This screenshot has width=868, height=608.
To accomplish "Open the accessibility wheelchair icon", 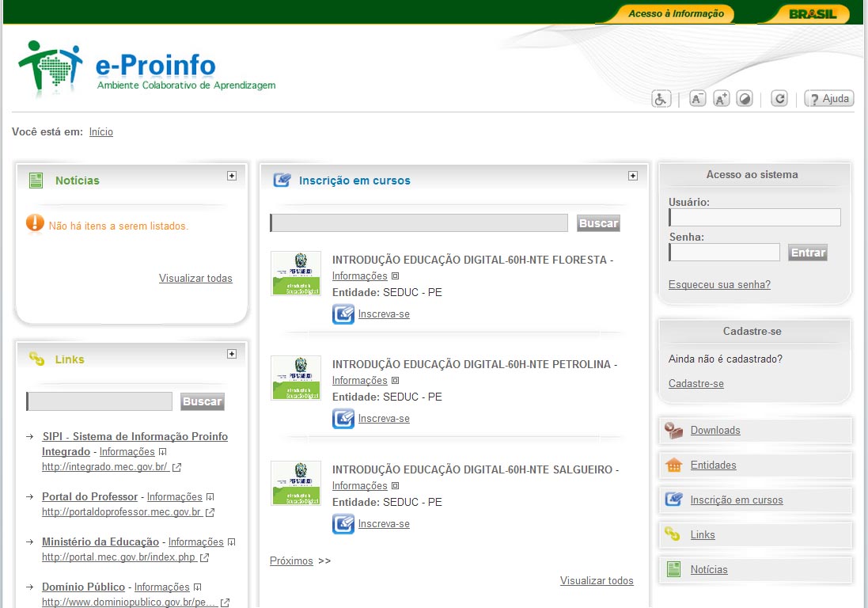I will click(x=661, y=99).
